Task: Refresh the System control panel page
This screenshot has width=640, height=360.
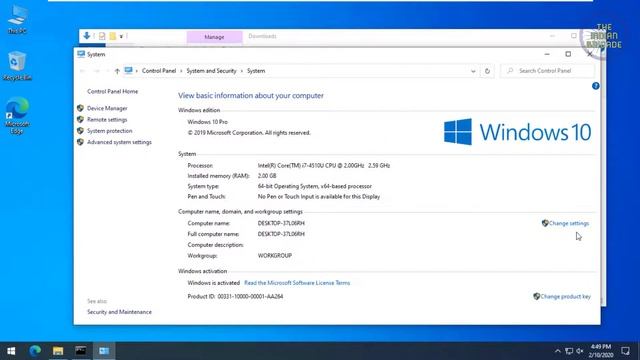Action: [x=487, y=71]
